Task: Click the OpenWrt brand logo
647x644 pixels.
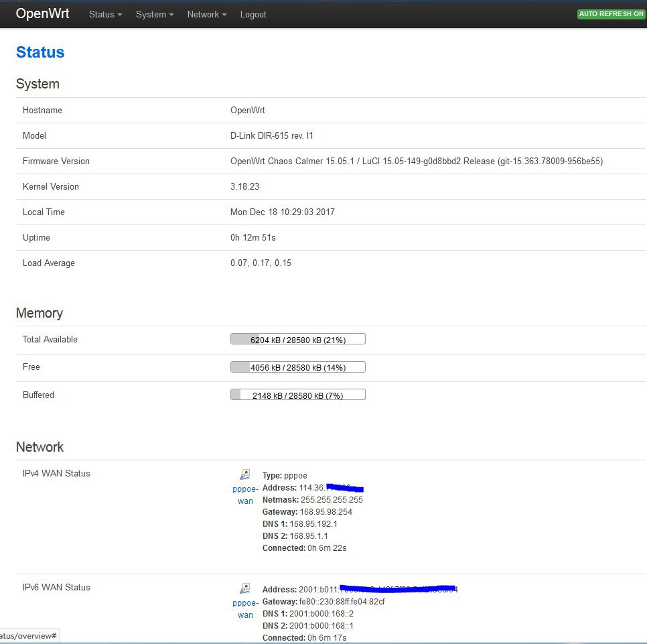Action: pyautogui.click(x=42, y=14)
